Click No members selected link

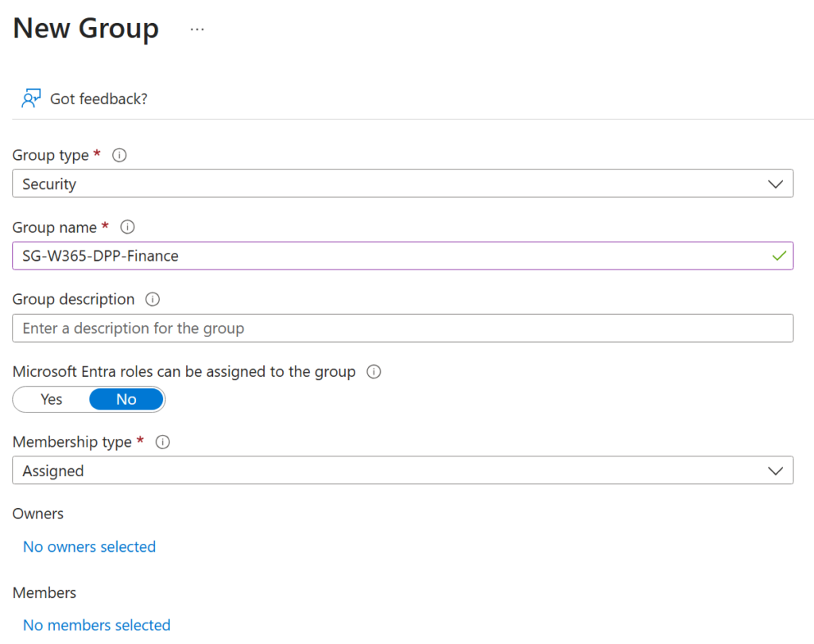click(96, 626)
